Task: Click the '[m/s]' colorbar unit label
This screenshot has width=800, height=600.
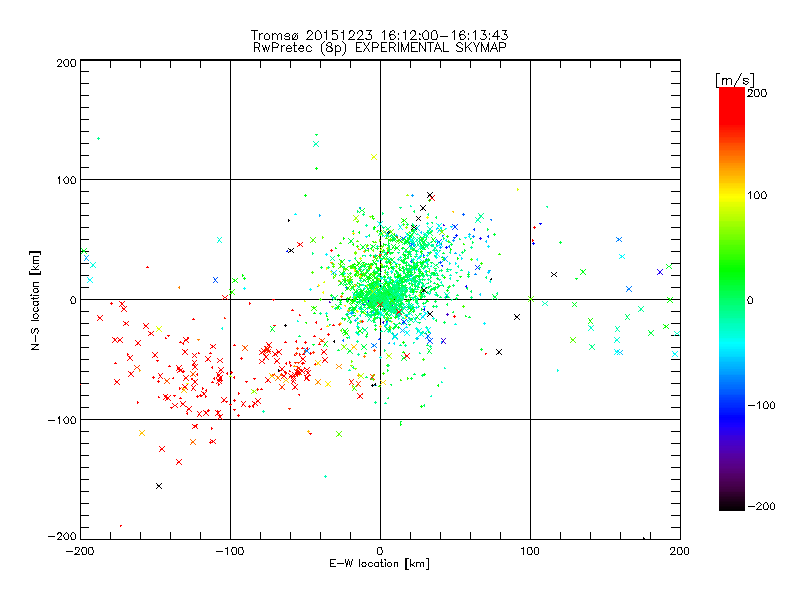Action: tap(735, 80)
